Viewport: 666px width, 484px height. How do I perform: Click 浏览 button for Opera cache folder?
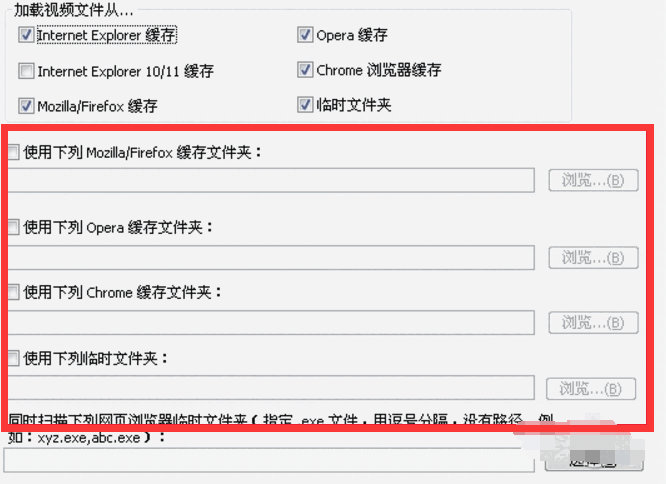[593, 258]
